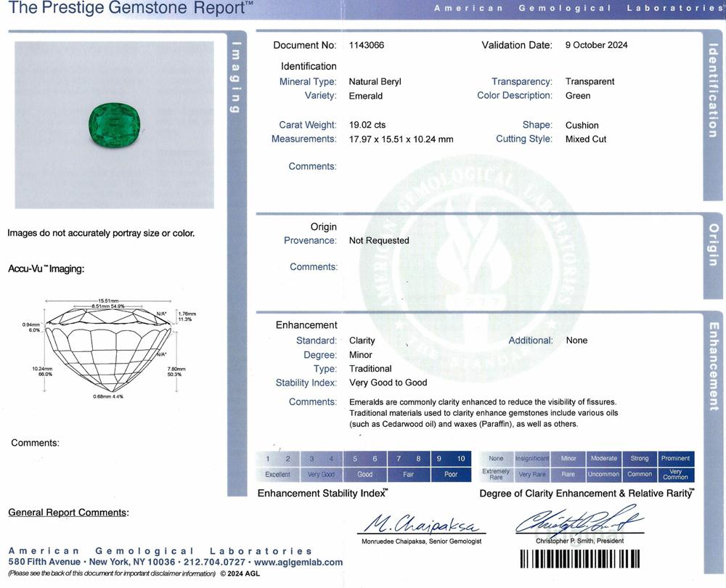Image resolution: width=726 pixels, height=588 pixels.
Task: Click the Additional enhancement value None in the Enhancement section
Action: [x=577, y=340]
